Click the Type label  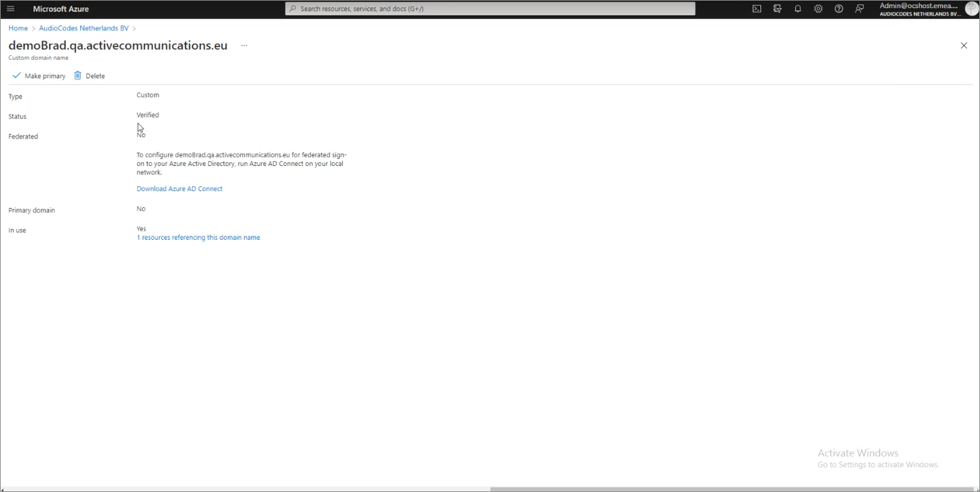click(15, 96)
